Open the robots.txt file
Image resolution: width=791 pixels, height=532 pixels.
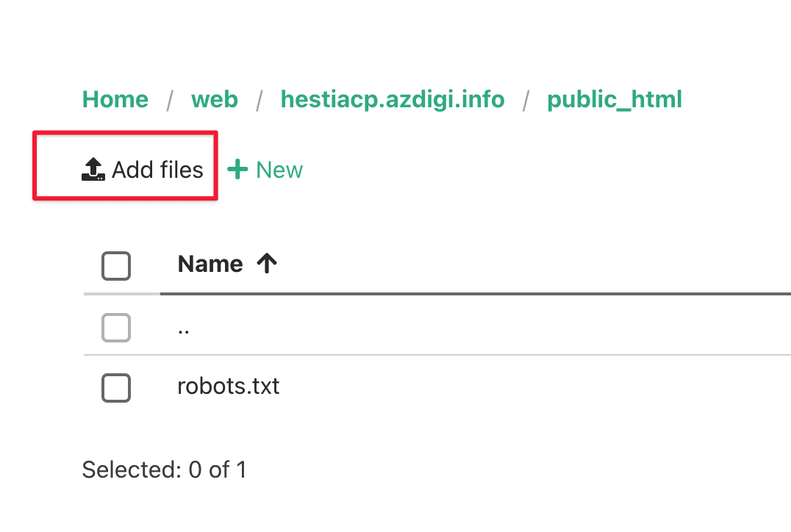pos(228,387)
